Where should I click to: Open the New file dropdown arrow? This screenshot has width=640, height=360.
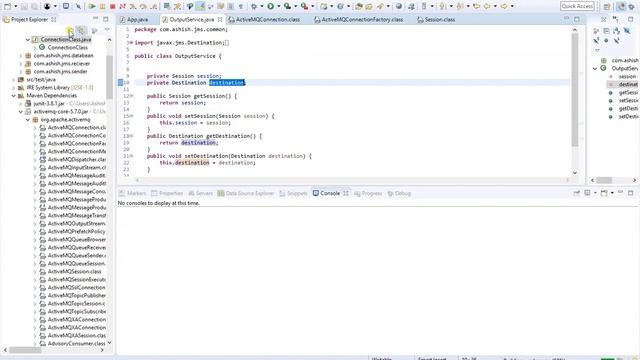pyautogui.click(x=16, y=6)
